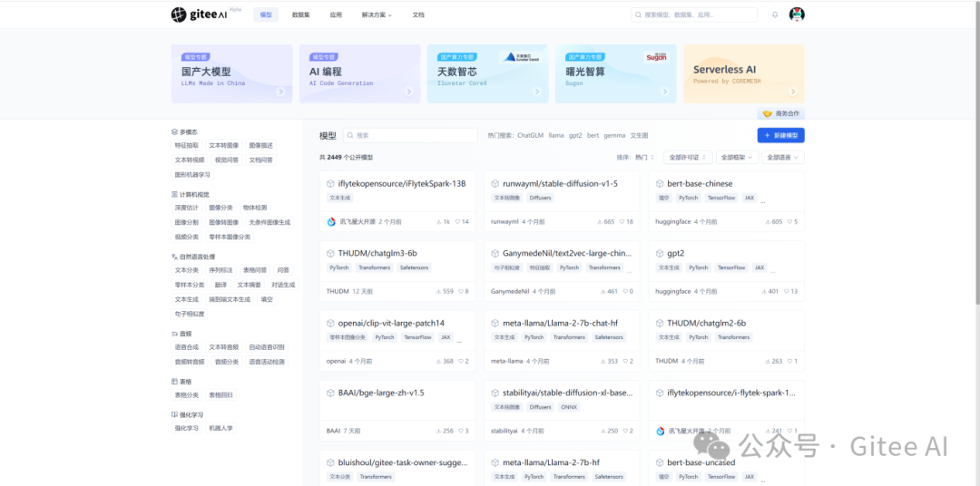The width and height of the screenshot is (980, 486).
Task: Click the handshake icon beside 商务合作
Action: point(767,113)
